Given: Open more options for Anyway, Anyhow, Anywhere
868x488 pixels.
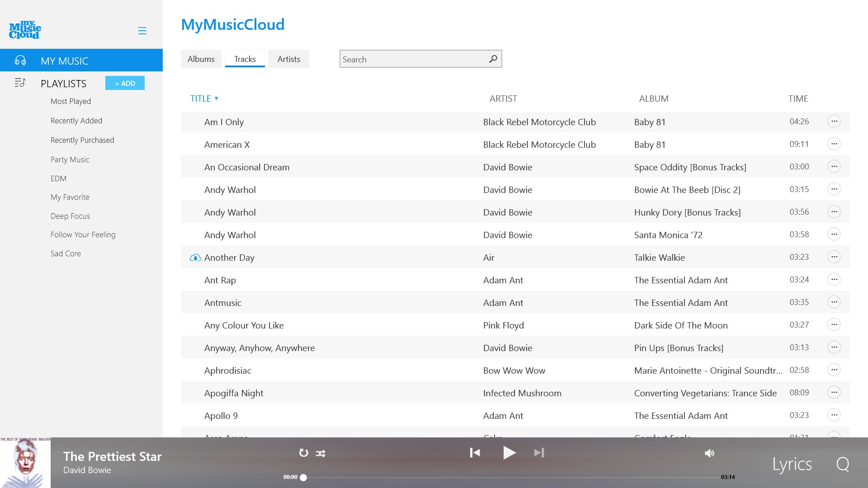Looking at the screenshot, I should click(834, 347).
